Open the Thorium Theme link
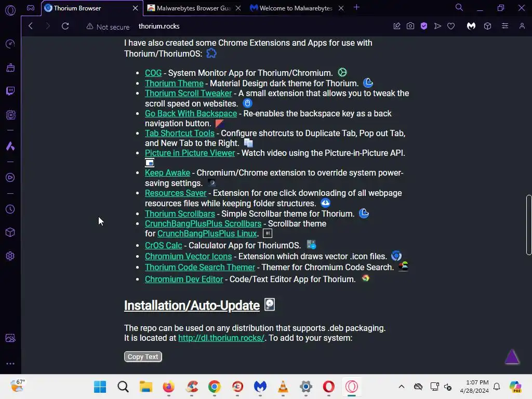Image resolution: width=532 pixels, height=399 pixels. (x=174, y=83)
